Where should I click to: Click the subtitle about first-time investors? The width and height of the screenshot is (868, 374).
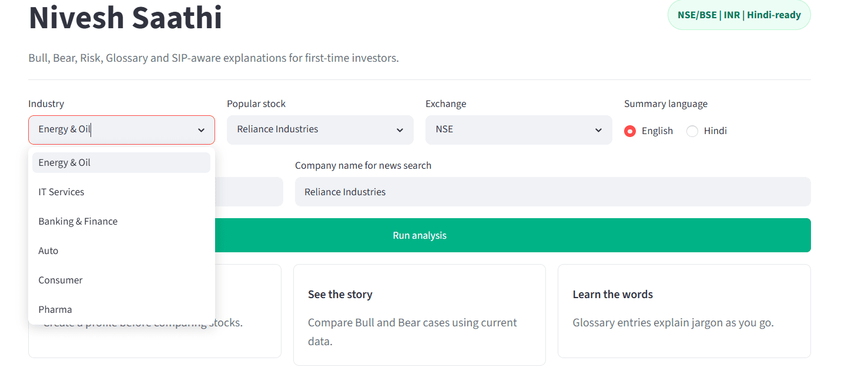(214, 58)
